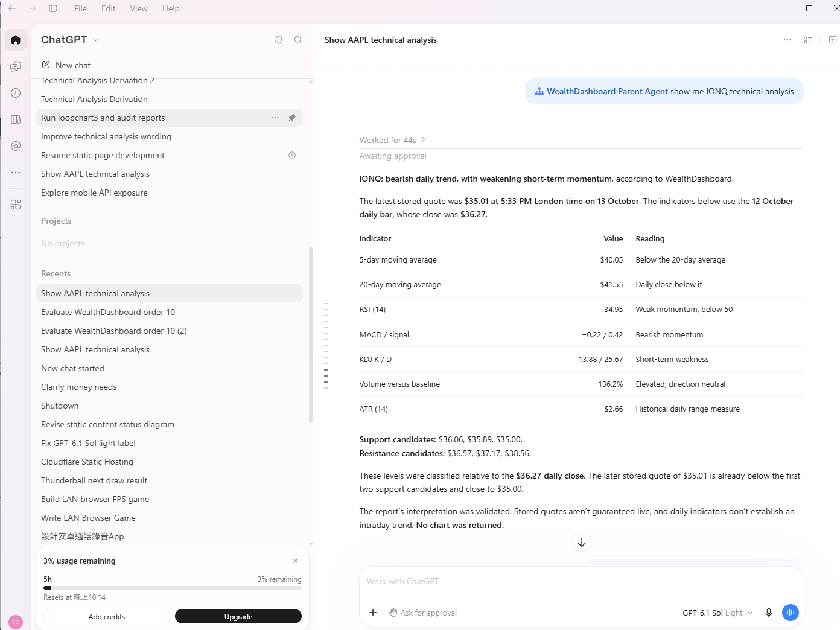
Task: Click the sidebar chat list scrollbar
Action: [311, 335]
